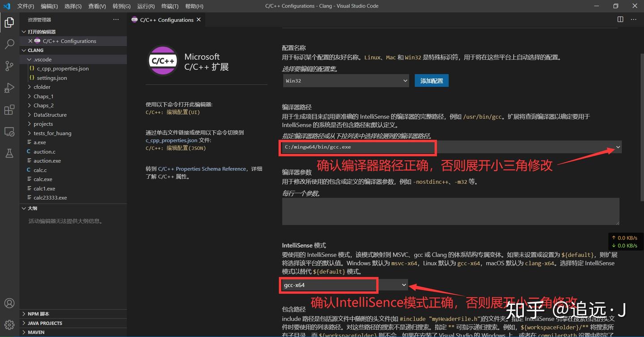Open the Search panel
Image resolution: width=644 pixels, height=337 pixels.
tap(9, 44)
